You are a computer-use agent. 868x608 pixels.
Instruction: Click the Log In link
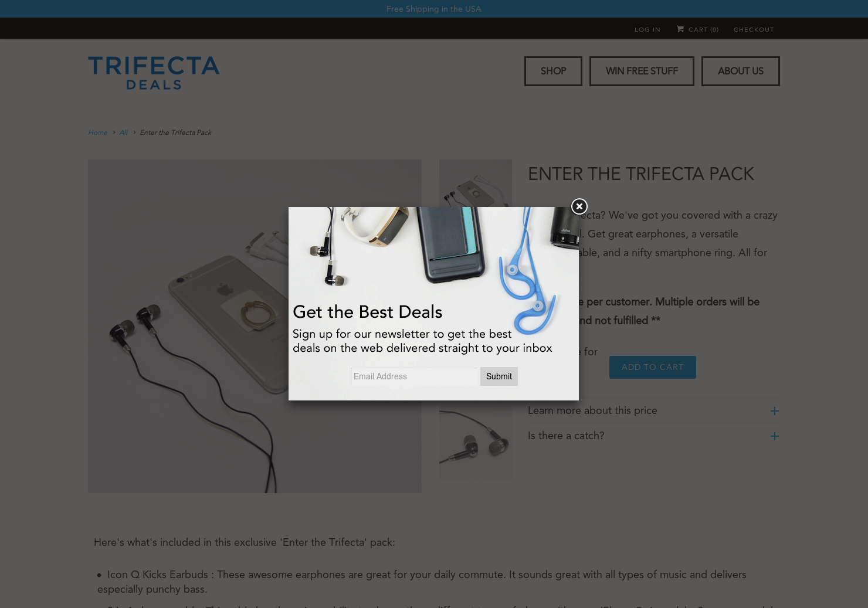coord(647,29)
